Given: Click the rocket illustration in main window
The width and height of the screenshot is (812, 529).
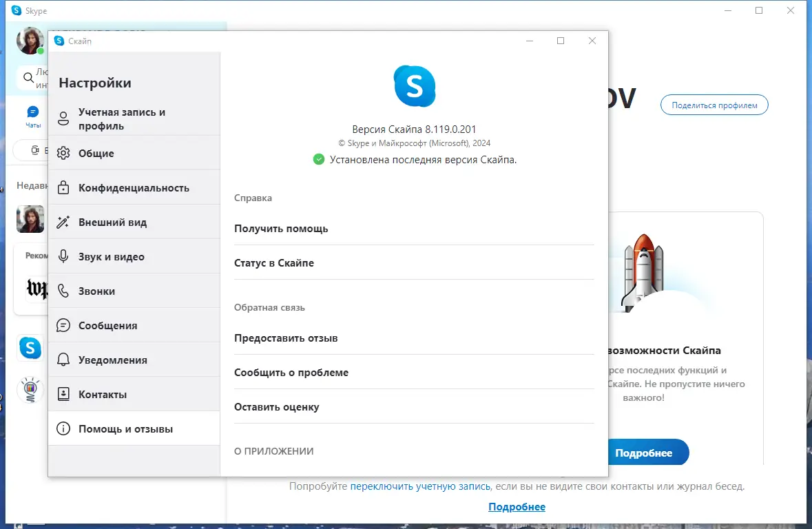Looking at the screenshot, I should (644, 273).
